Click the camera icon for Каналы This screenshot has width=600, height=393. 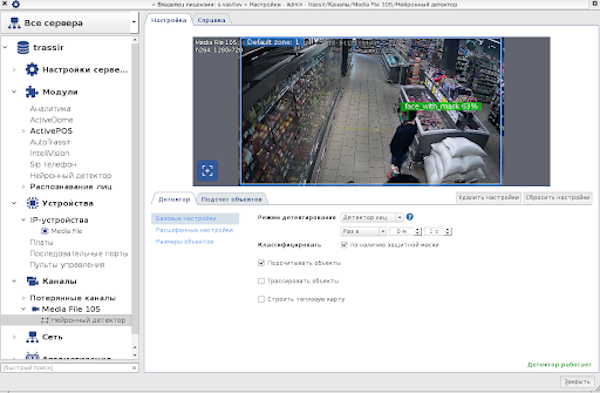click(x=32, y=281)
